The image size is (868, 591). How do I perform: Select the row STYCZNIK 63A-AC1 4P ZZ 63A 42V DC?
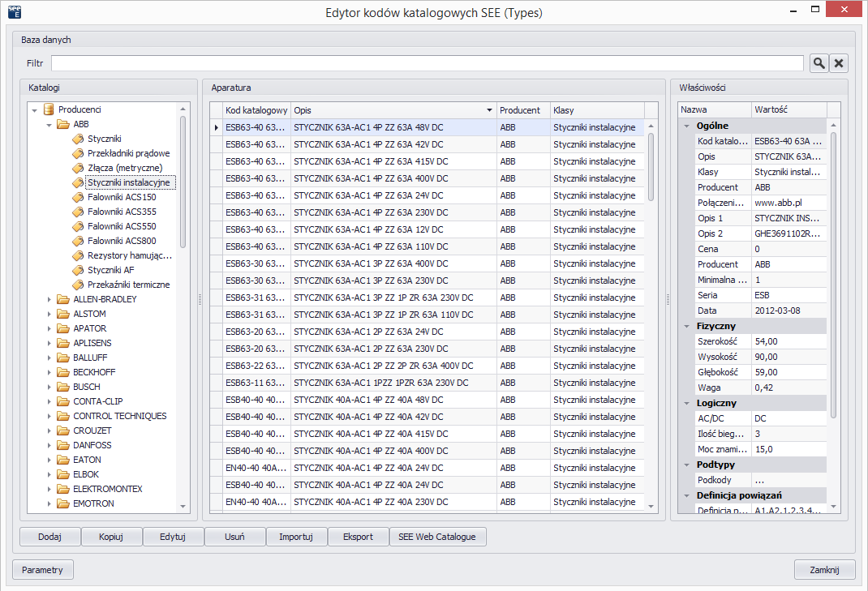tap(426, 144)
